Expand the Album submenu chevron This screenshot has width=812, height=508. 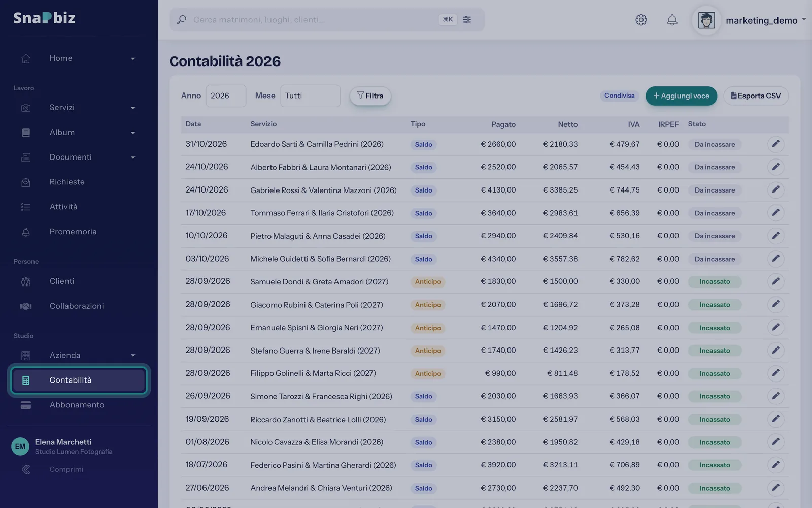(x=133, y=133)
